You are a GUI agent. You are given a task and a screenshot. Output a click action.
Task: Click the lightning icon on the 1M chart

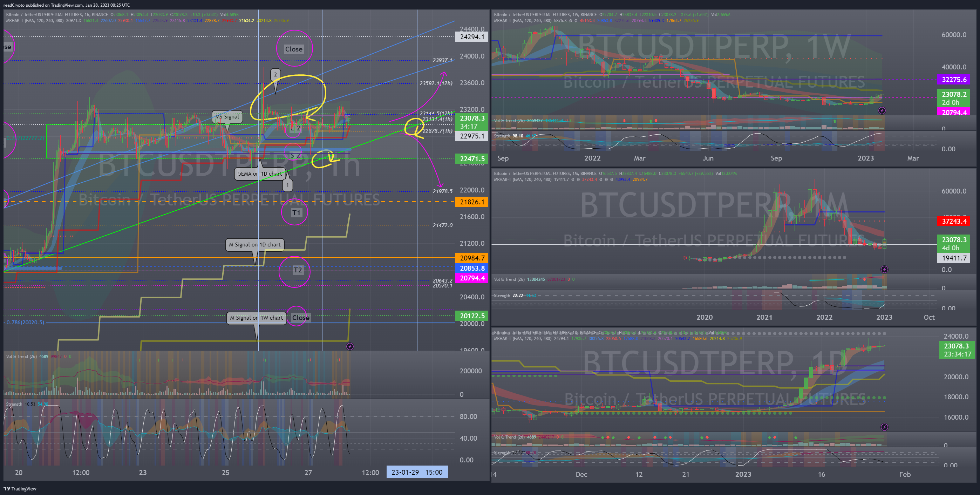[x=884, y=269]
